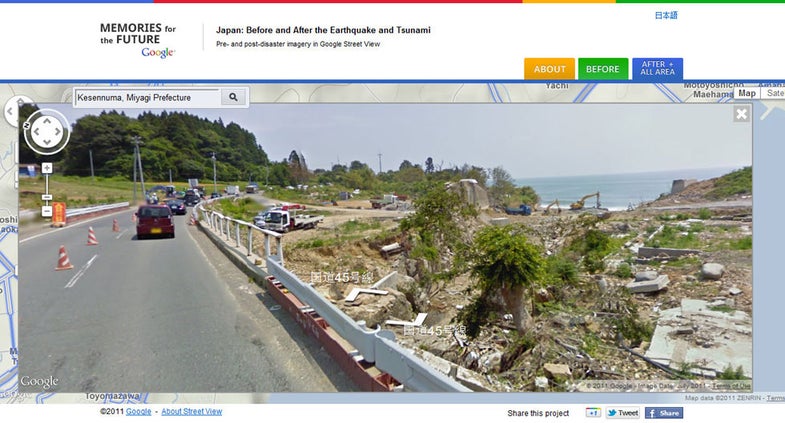The image size is (785, 423).
Task: Click the search magnifier button
Action: [233, 97]
